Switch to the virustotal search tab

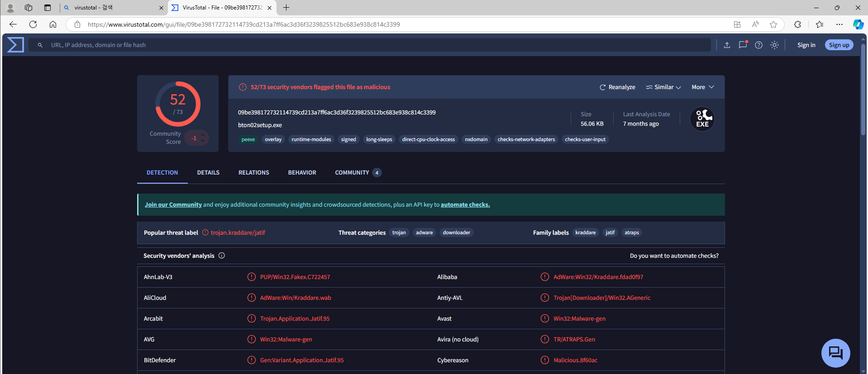click(113, 8)
